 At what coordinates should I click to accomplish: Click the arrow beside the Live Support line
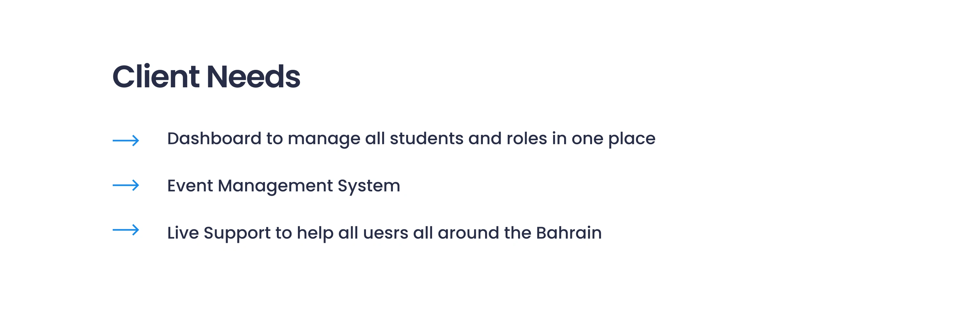click(126, 230)
